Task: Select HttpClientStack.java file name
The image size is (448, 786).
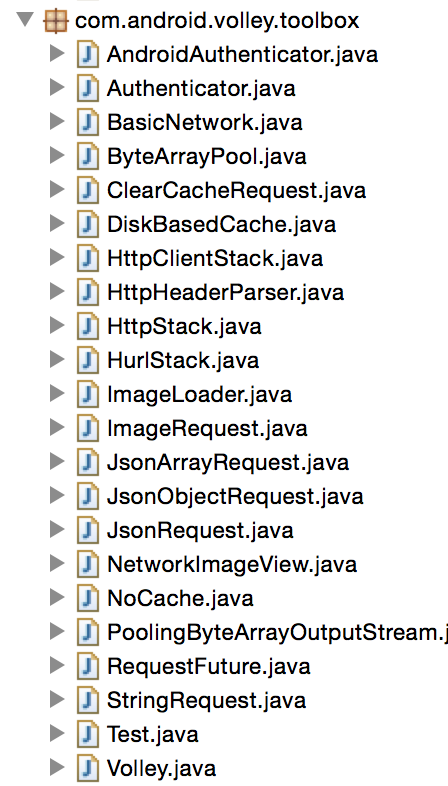Action: pyautogui.click(x=215, y=259)
